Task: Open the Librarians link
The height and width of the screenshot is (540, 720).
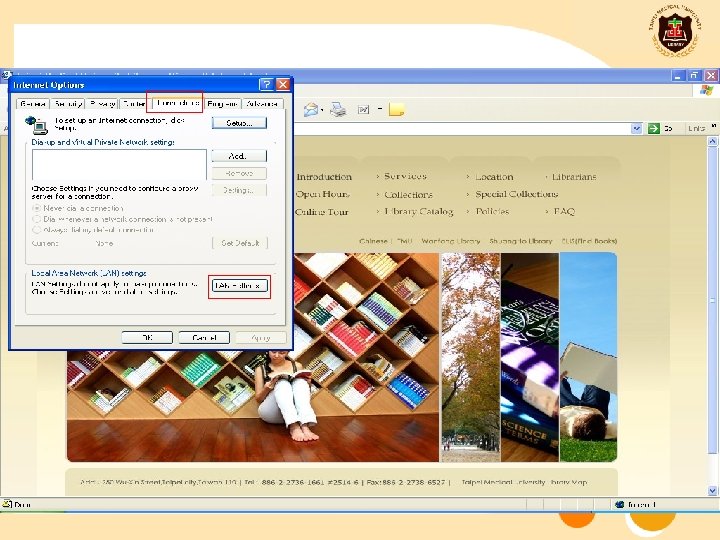Action: point(574,177)
